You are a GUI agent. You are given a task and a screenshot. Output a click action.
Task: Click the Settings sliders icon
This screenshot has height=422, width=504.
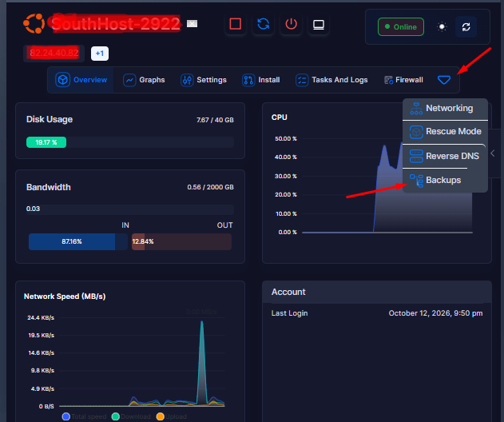click(x=187, y=80)
